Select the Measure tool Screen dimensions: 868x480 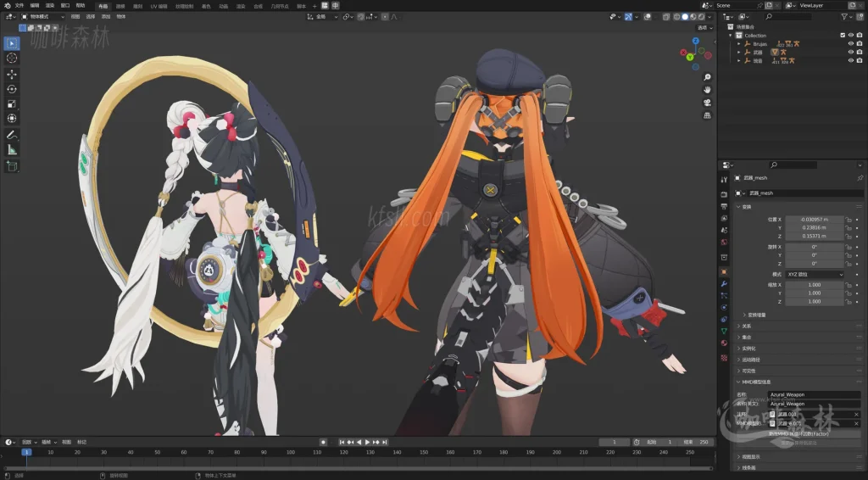[12, 150]
